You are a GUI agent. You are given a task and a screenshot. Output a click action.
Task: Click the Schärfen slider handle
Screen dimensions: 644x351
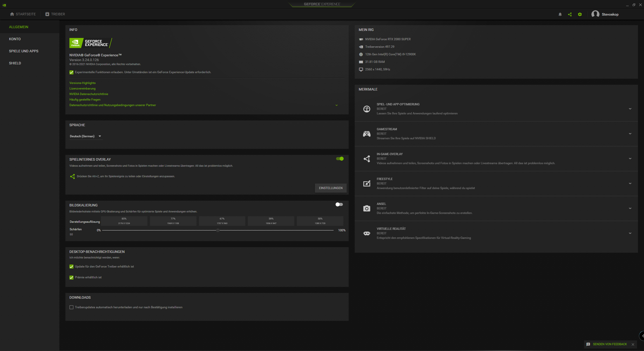click(218, 230)
